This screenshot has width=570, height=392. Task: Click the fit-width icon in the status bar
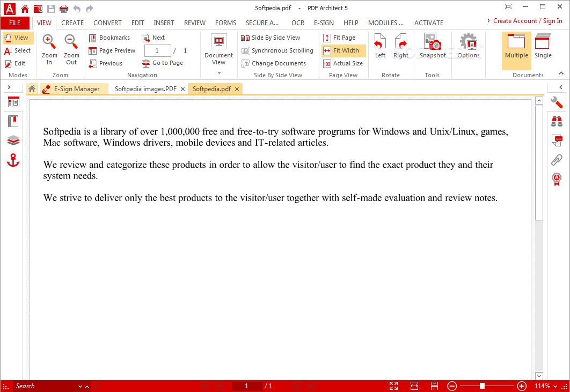(x=414, y=386)
